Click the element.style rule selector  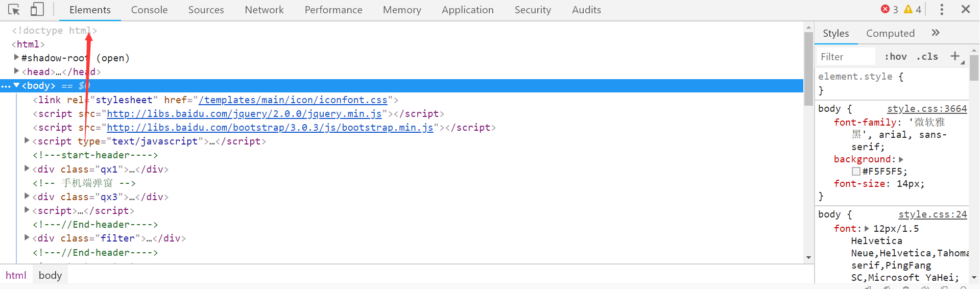[x=855, y=77]
